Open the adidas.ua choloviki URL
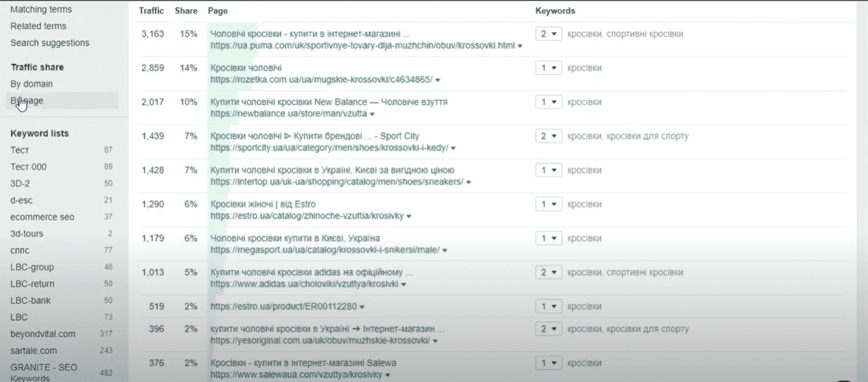The image size is (868, 382). [305, 284]
